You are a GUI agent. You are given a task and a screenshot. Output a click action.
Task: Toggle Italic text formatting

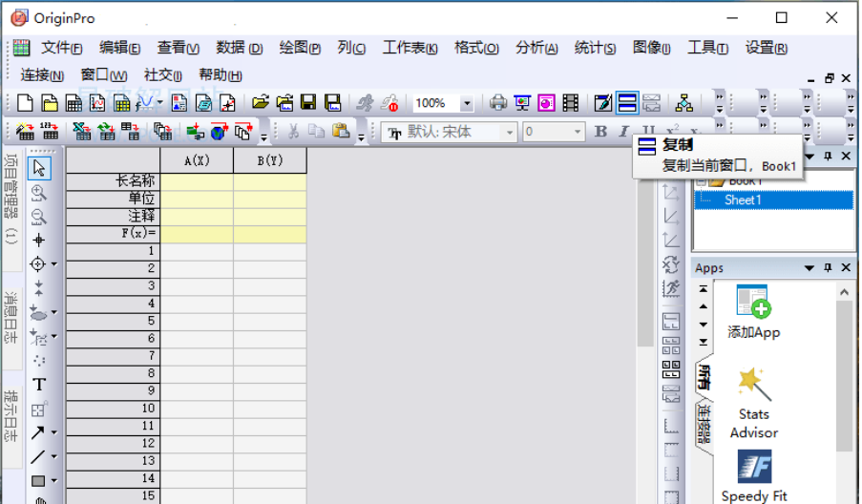[624, 132]
